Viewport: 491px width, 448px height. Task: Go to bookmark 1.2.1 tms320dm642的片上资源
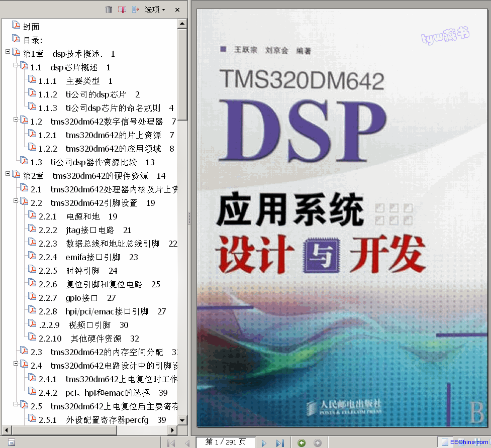coord(106,135)
